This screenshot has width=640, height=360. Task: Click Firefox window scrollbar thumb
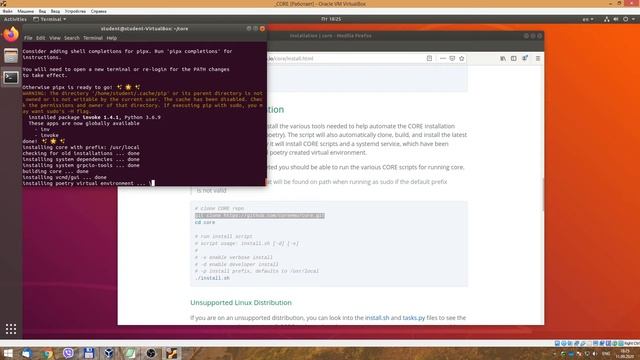542,195
